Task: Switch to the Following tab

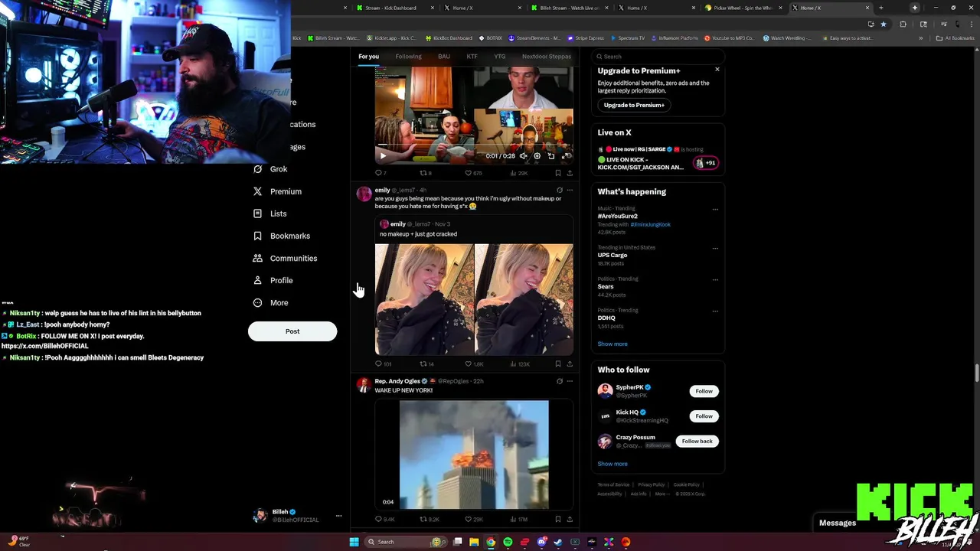Action: (x=408, y=57)
